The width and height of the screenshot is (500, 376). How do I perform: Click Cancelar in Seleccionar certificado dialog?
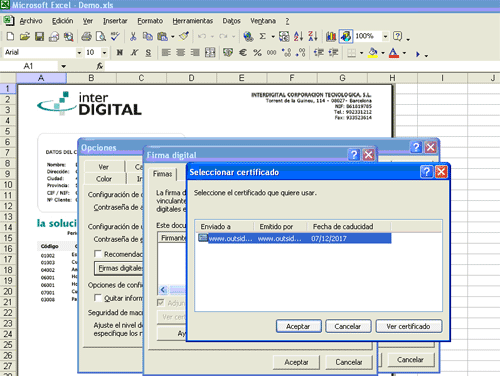[x=348, y=326]
